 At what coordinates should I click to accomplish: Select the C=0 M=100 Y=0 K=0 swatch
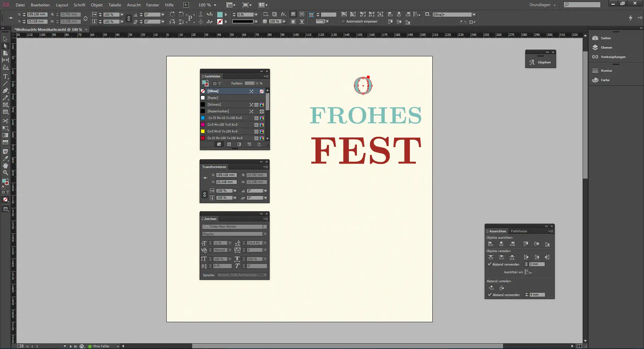[222, 125]
